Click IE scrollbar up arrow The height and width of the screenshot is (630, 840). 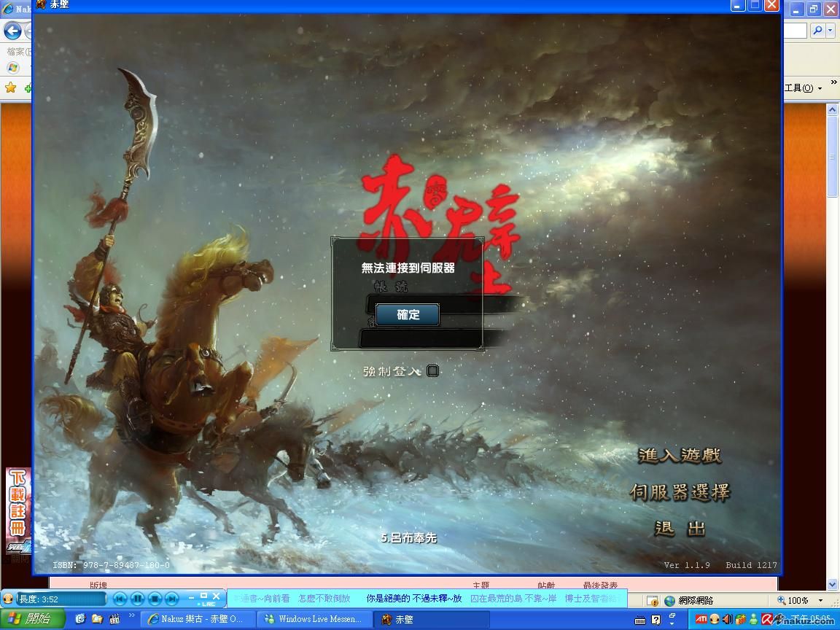click(x=832, y=110)
